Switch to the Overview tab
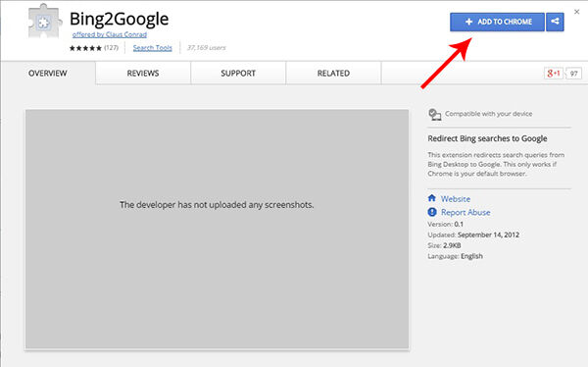This screenshot has height=367, width=588. click(48, 73)
